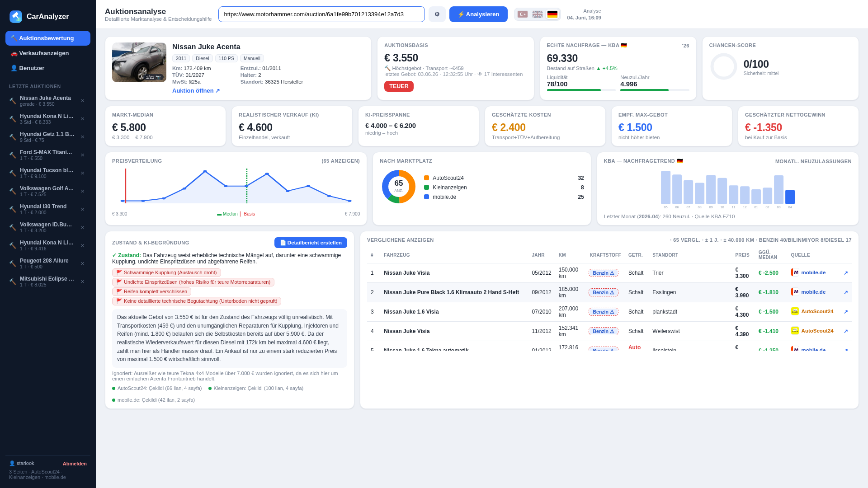The height and width of the screenshot is (488, 868).
Task: Click the blue mobile.de legend swatch
Action: click(426, 197)
